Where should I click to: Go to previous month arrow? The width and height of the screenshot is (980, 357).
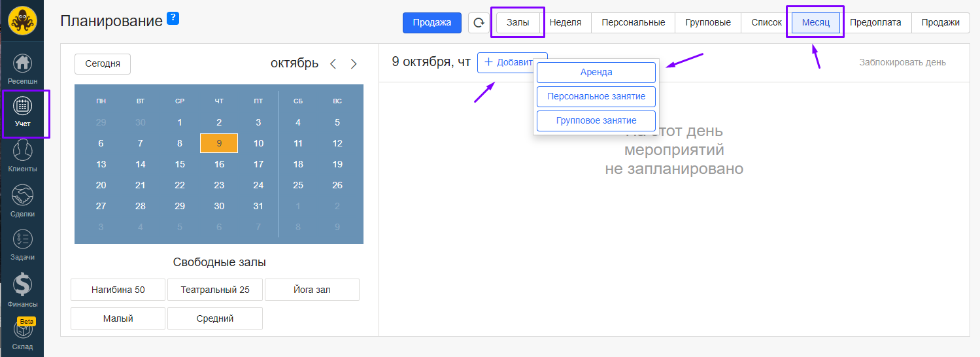[333, 64]
